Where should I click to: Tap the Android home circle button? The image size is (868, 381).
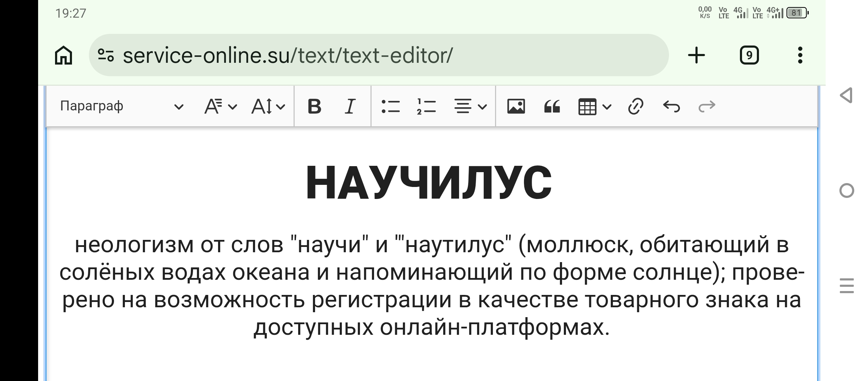846,190
